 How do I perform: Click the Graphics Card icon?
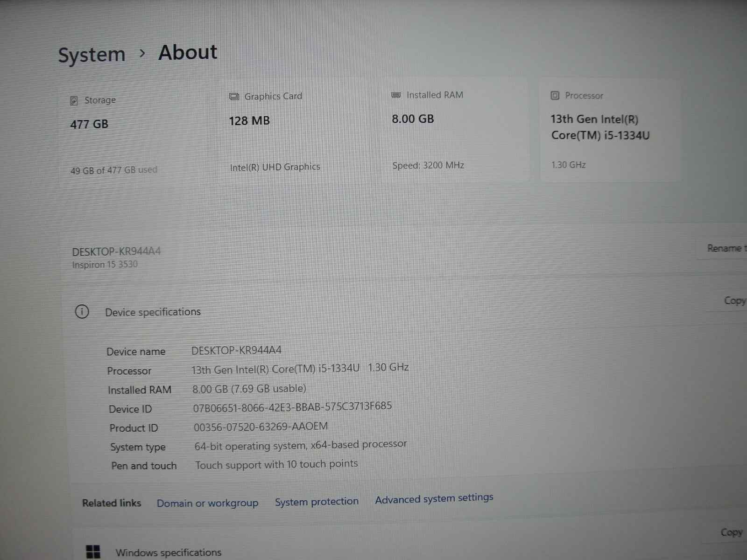234,96
